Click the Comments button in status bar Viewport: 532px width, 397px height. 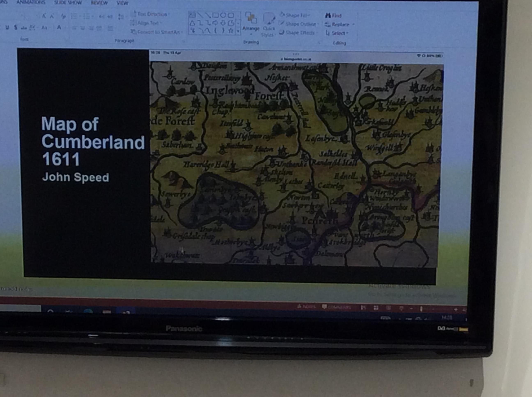coord(336,307)
